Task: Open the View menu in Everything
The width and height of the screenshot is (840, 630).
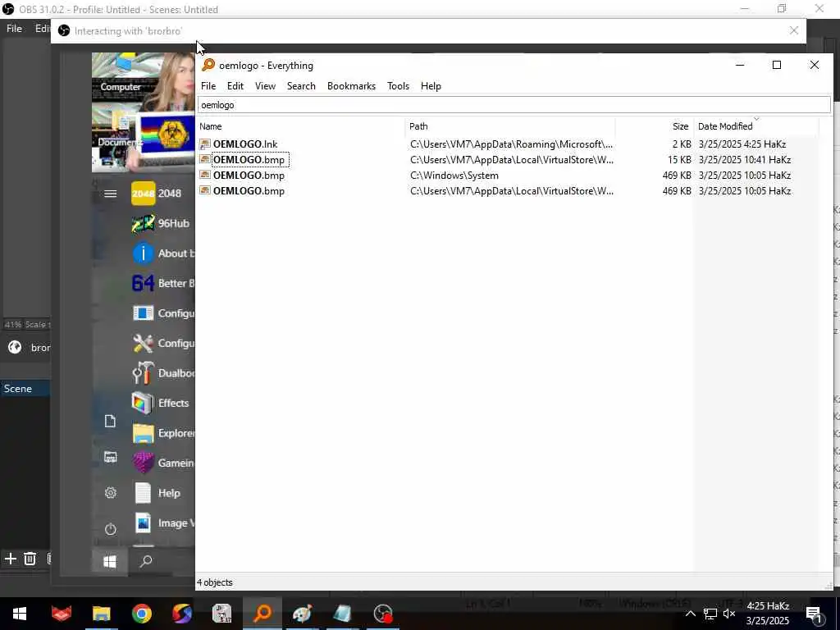Action: (265, 85)
